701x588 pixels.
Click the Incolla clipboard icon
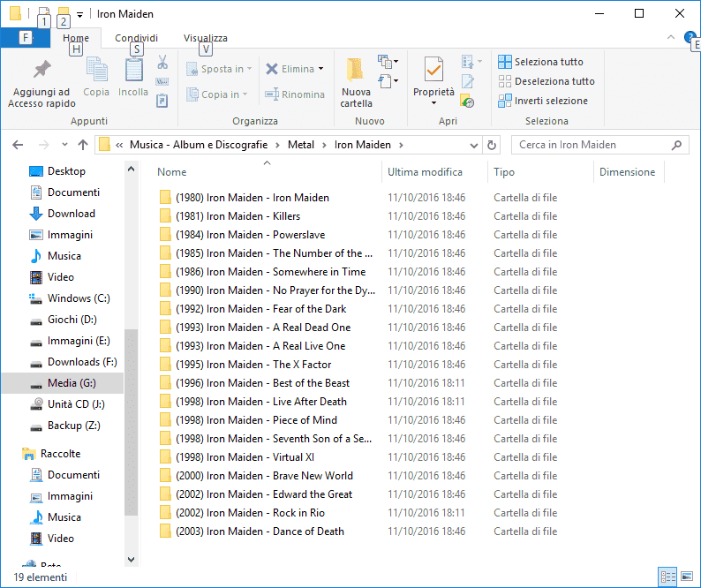pyautogui.click(x=133, y=70)
